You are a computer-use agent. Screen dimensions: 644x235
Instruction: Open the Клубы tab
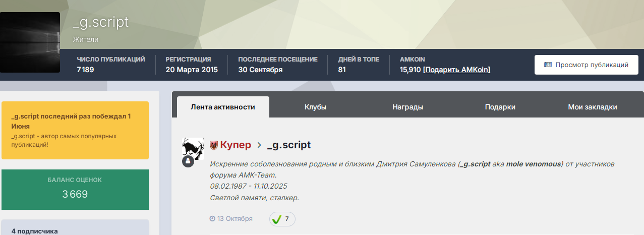[315, 107]
